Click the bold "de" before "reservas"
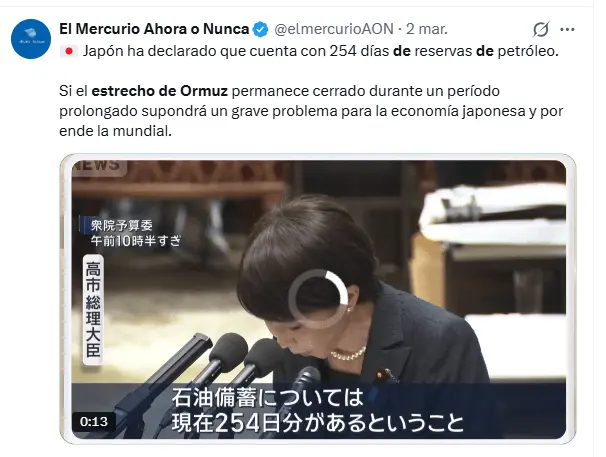This screenshot has width=606, height=457. [x=402, y=51]
